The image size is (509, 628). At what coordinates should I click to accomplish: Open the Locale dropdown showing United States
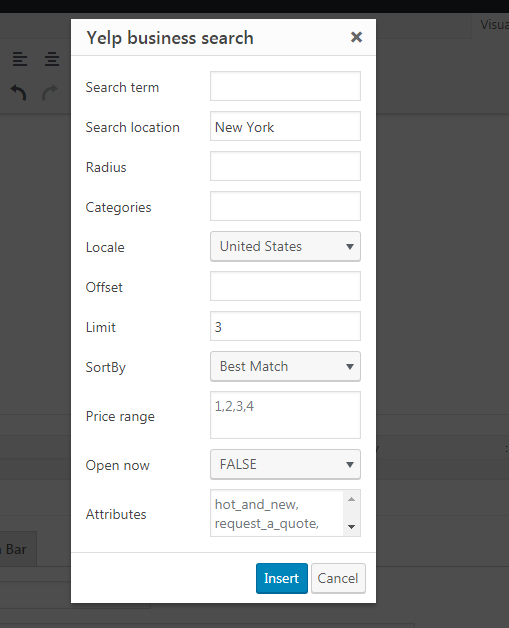(285, 246)
